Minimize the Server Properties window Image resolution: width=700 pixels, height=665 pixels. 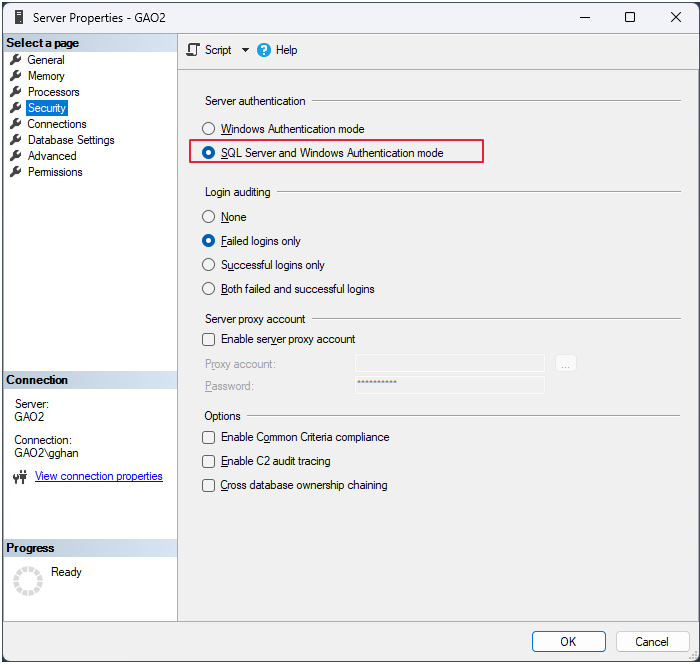[585, 17]
